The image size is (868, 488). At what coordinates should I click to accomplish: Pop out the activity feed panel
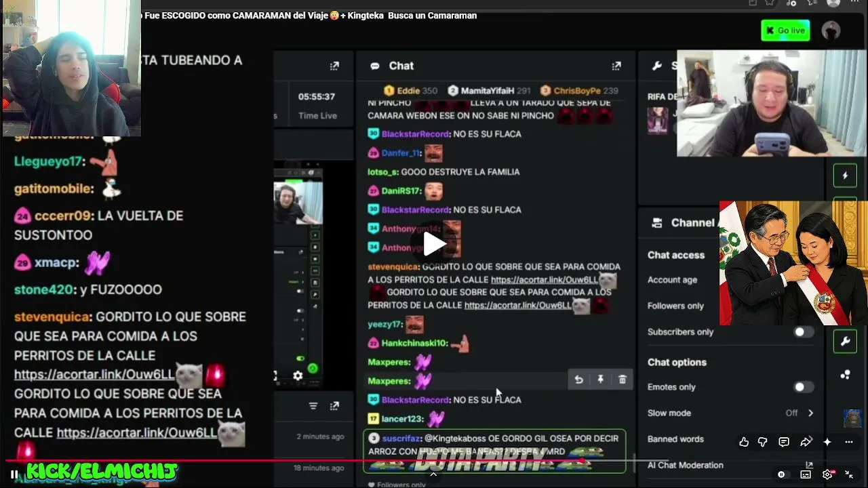click(334, 406)
